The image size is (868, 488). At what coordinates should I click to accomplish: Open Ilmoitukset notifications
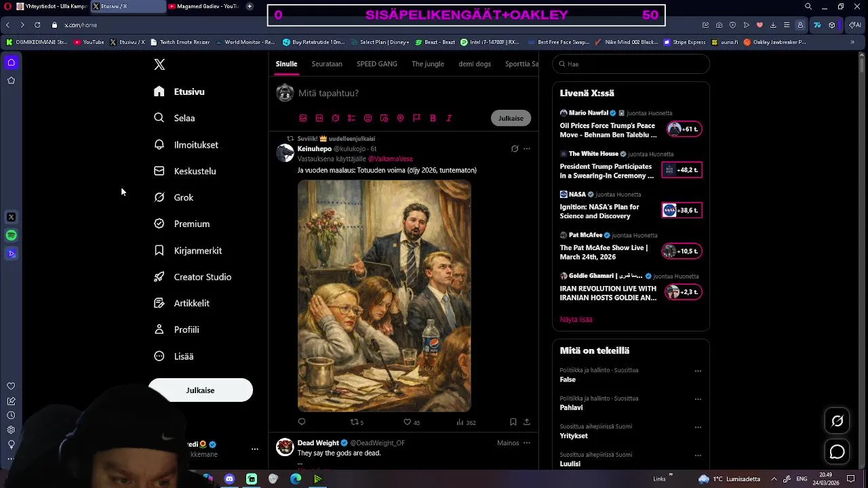tap(186, 144)
